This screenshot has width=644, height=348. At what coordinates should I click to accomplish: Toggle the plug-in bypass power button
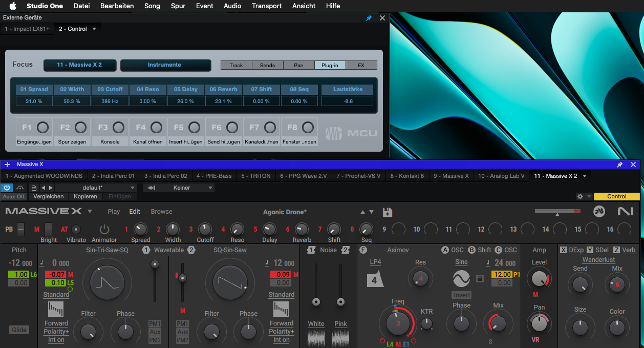(7, 188)
